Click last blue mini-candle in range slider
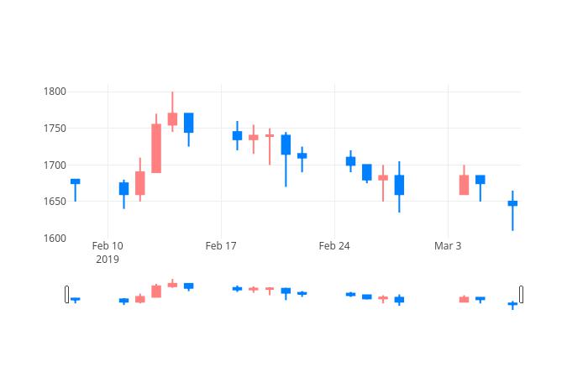This screenshot has height=378, width=588. click(x=512, y=304)
